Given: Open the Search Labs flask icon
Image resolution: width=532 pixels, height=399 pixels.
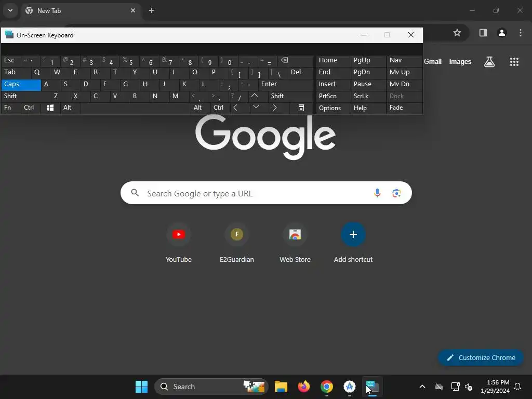Looking at the screenshot, I should pos(489,62).
